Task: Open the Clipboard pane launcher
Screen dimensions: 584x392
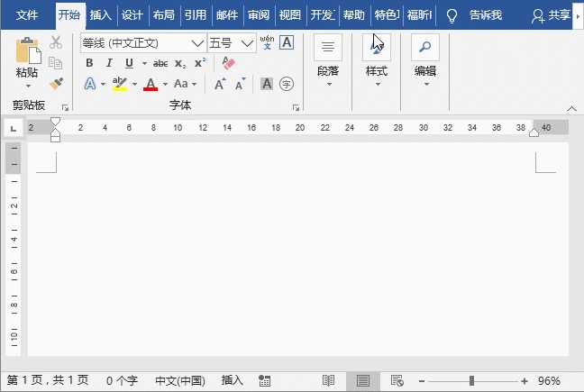Action: [65, 108]
